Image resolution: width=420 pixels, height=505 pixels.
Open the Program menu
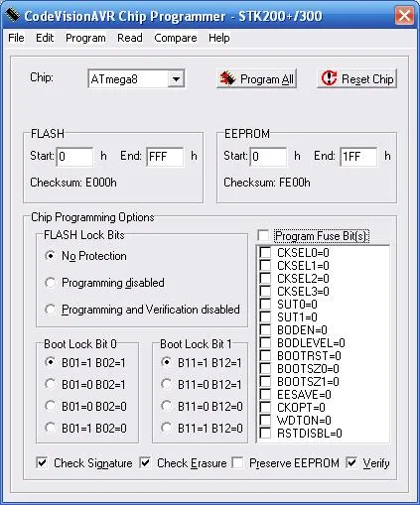tap(85, 38)
